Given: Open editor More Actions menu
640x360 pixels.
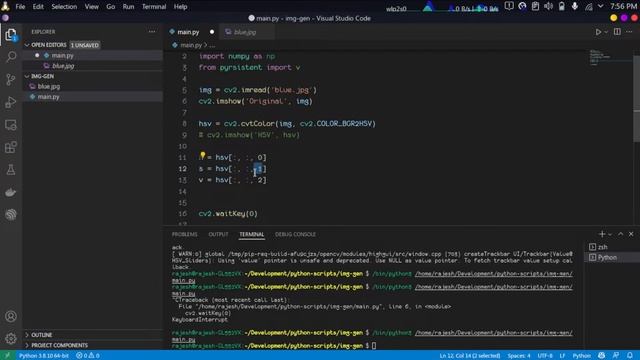Looking at the screenshot, I should 629,32.
